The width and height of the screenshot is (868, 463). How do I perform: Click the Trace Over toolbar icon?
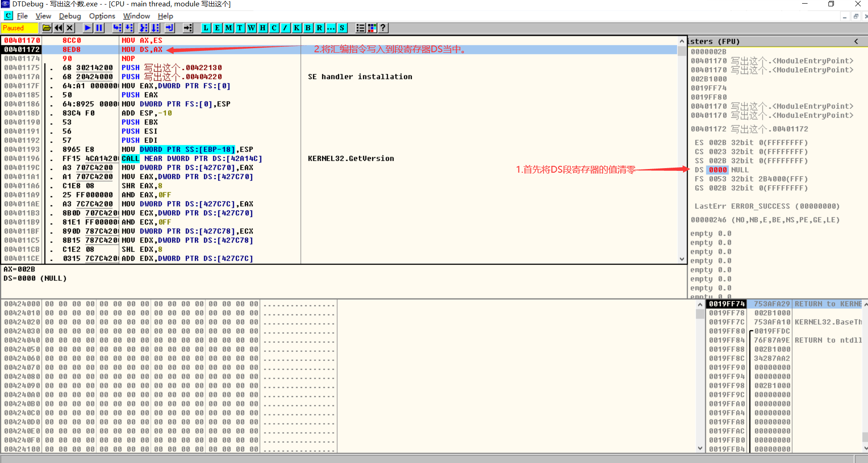[155, 28]
